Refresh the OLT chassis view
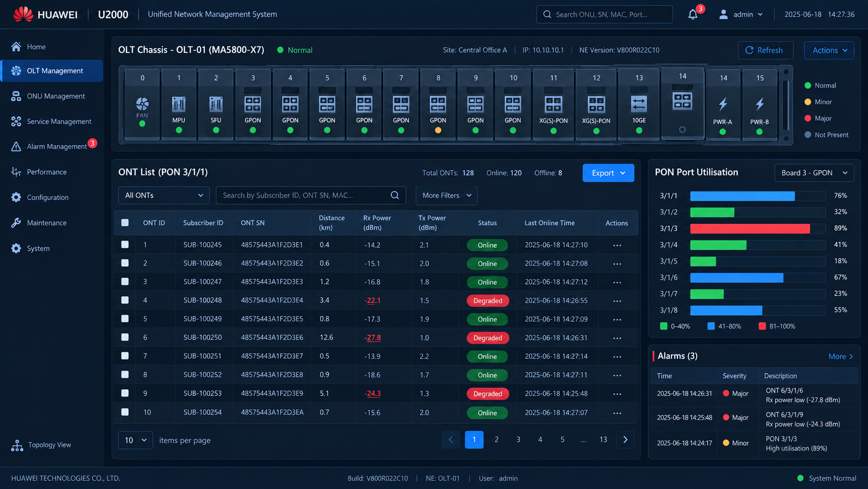 tap(765, 50)
